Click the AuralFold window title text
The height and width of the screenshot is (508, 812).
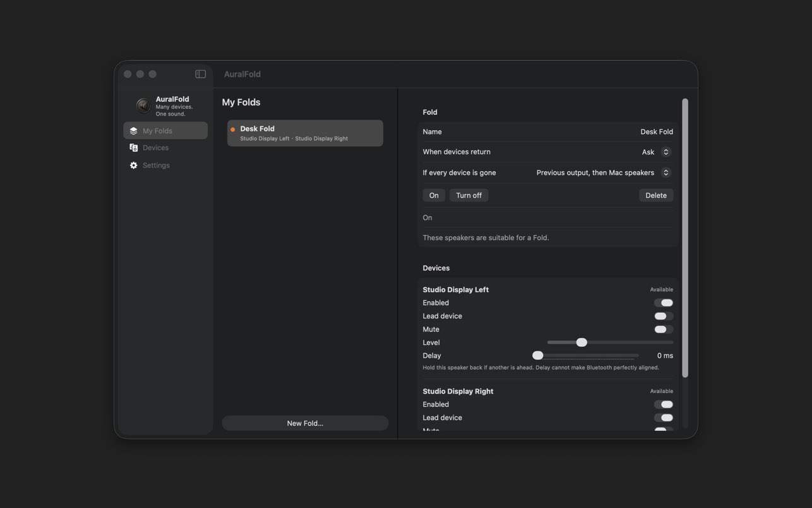(242, 74)
